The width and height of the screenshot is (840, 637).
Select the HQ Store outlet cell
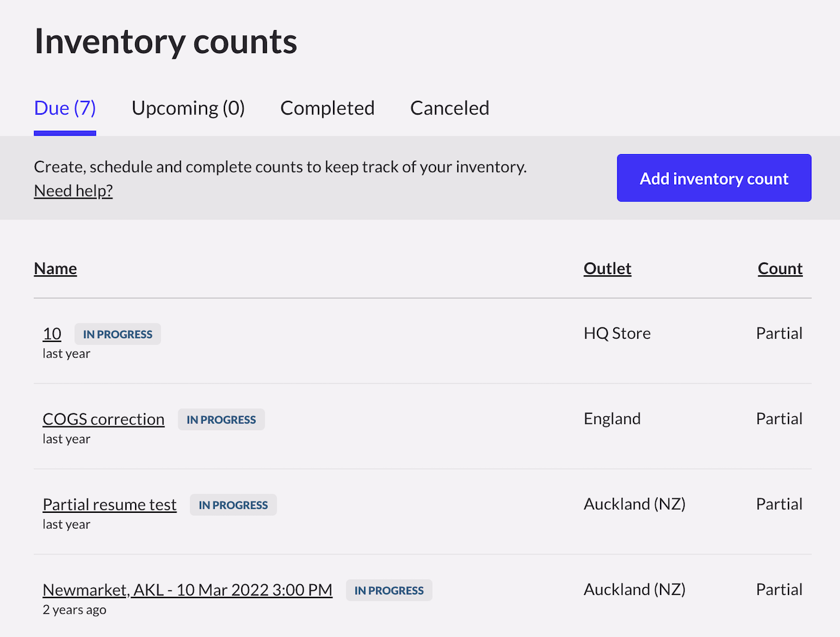(617, 333)
